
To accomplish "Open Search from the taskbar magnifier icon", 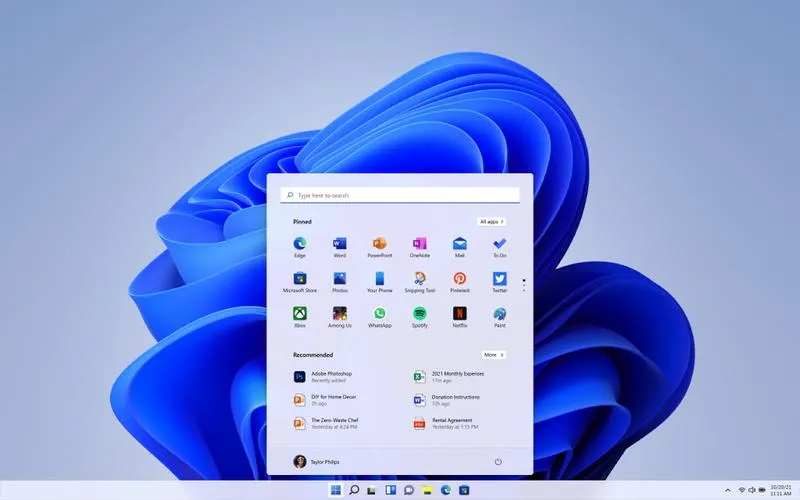I will pos(354,490).
